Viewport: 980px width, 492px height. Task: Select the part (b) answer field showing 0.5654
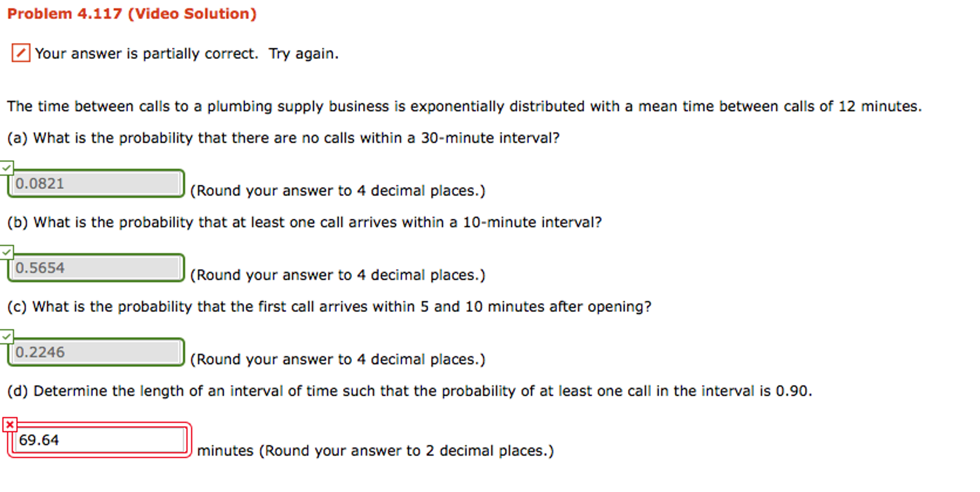pyautogui.click(x=96, y=268)
